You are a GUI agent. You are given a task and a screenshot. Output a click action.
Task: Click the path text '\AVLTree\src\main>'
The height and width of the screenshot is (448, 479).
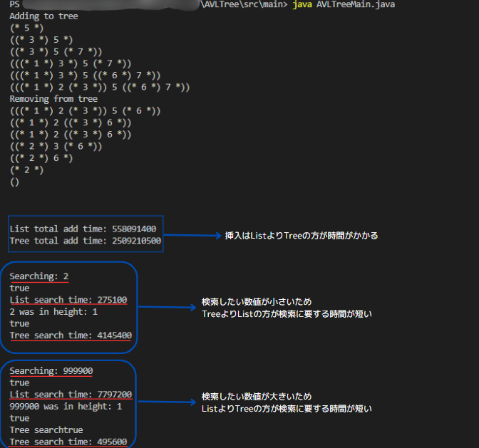point(244,4)
